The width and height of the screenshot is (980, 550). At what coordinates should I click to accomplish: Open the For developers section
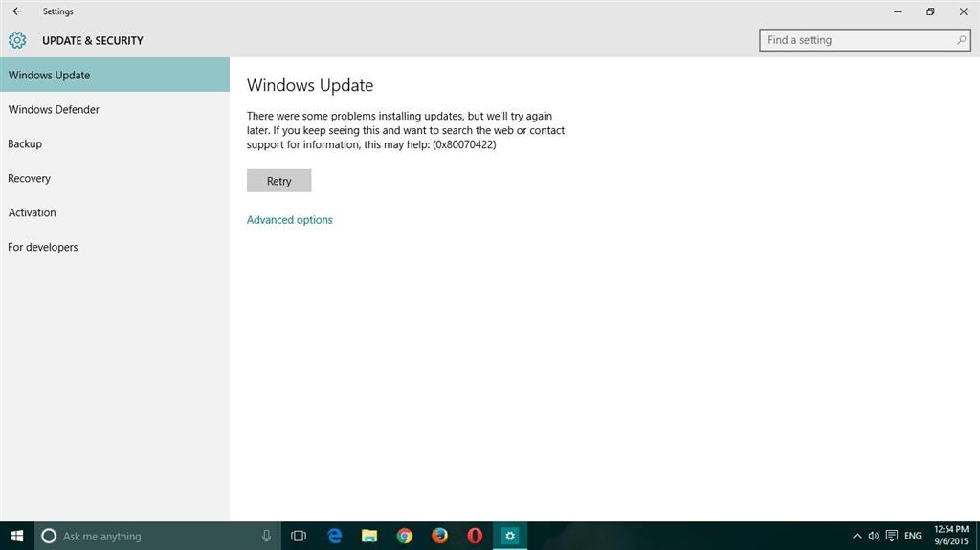[115, 247]
